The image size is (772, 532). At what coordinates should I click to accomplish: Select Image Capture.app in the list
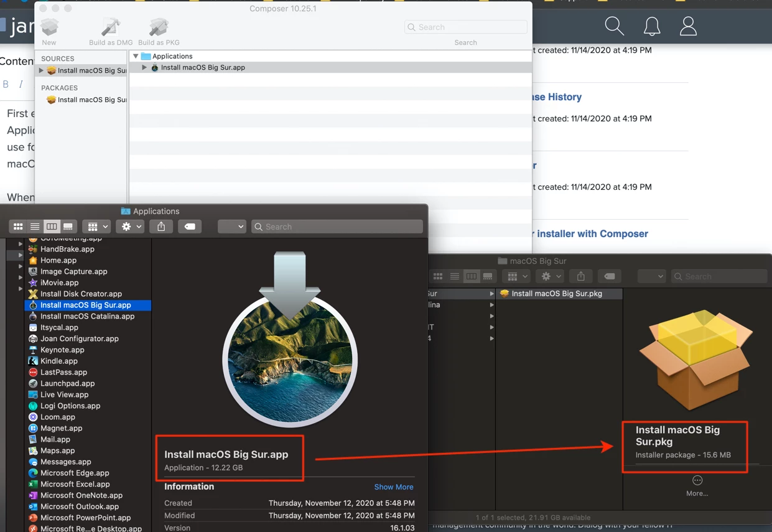click(x=88, y=271)
